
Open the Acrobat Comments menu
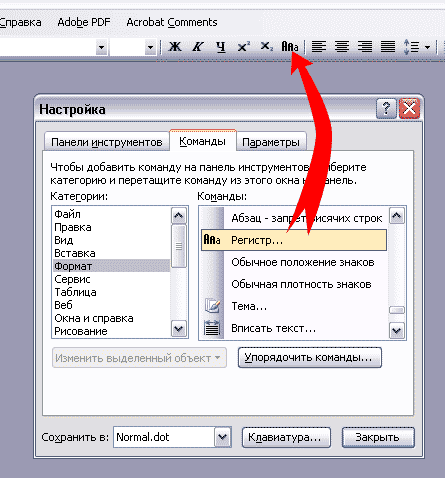click(x=172, y=22)
